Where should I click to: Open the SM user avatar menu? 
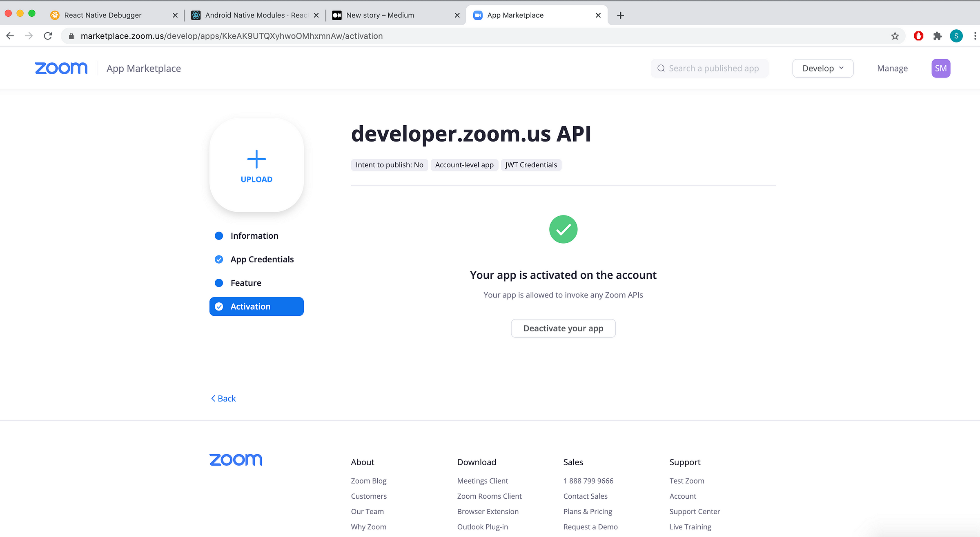940,68
